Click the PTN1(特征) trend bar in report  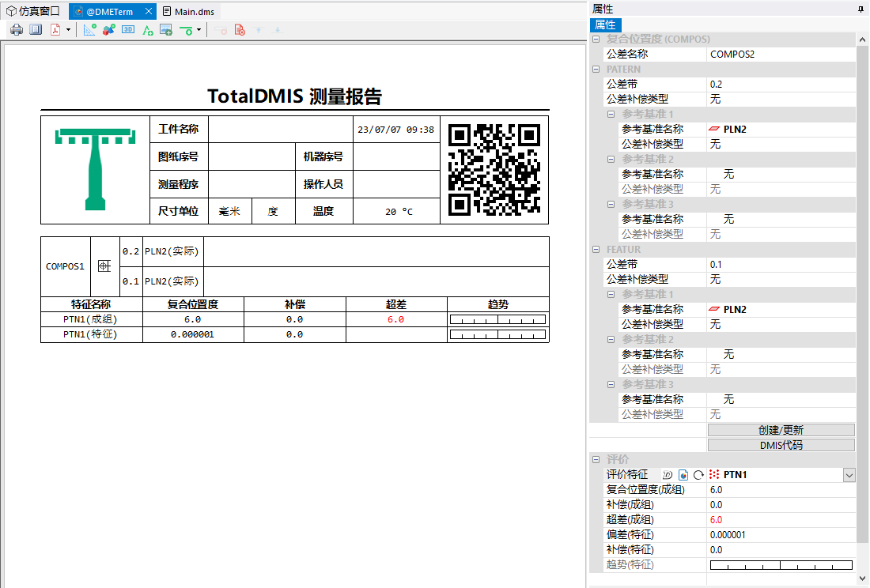pyautogui.click(x=497, y=335)
